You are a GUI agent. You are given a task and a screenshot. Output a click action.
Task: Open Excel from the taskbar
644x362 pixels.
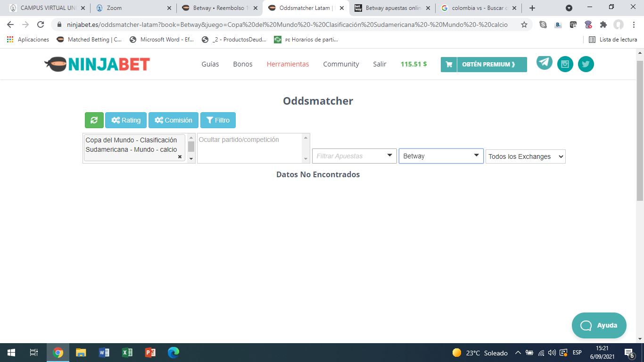pyautogui.click(x=127, y=353)
